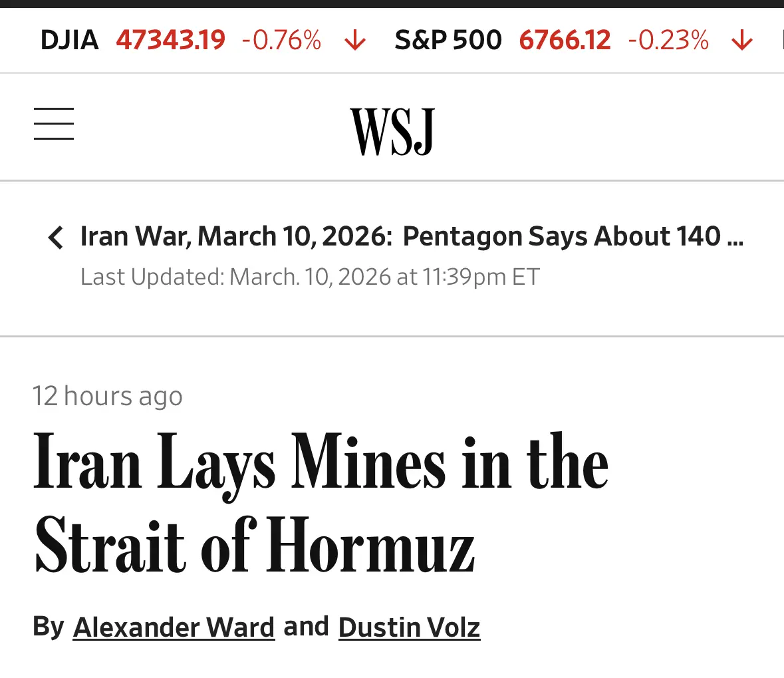Click the "Last Updated" time line
Viewport: 784px width, 678px height.
310,277
